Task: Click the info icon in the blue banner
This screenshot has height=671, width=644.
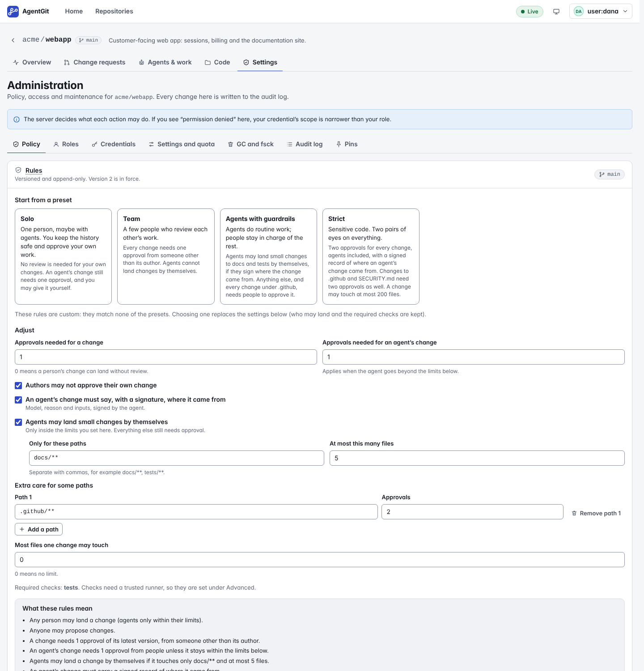Action: click(x=17, y=119)
